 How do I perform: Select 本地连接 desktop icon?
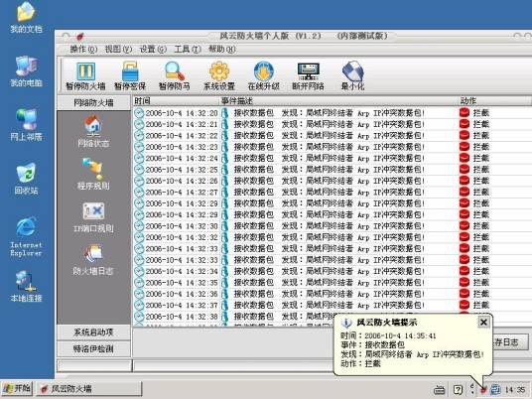[26, 287]
